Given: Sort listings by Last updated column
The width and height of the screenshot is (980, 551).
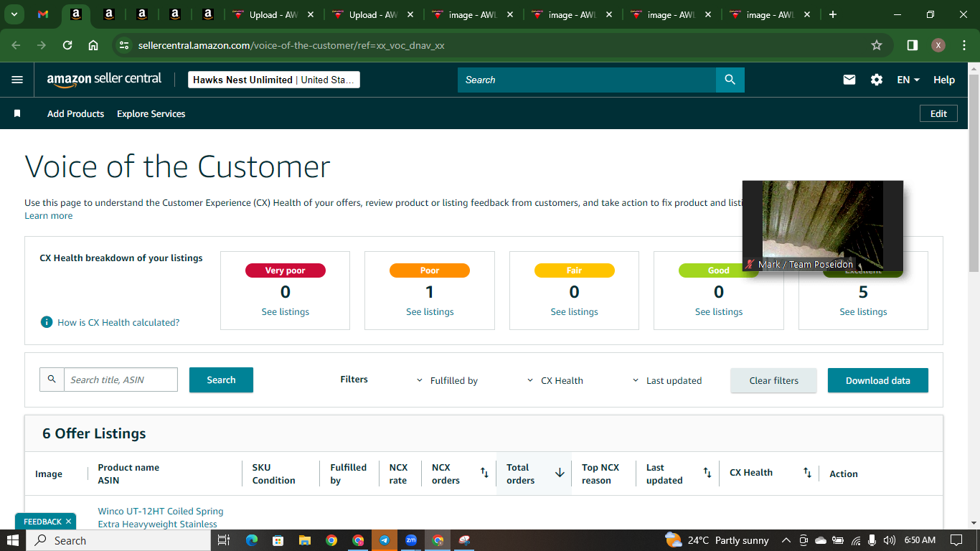Looking at the screenshot, I should pyautogui.click(x=707, y=473).
